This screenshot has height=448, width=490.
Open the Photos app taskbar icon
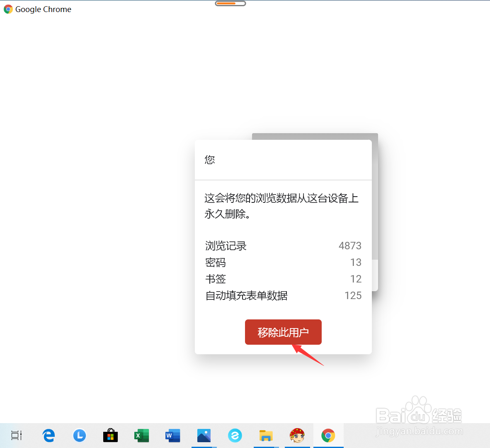[x=204, y=436]
